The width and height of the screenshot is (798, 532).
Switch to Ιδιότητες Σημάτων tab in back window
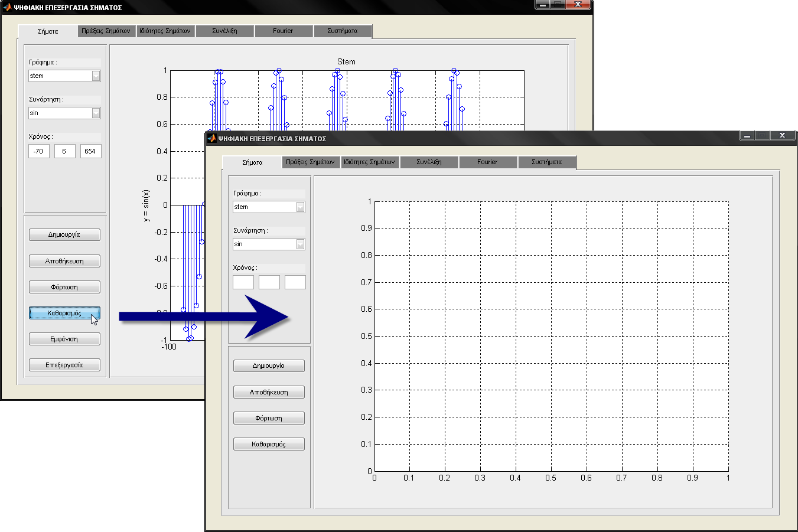point(165,31)
